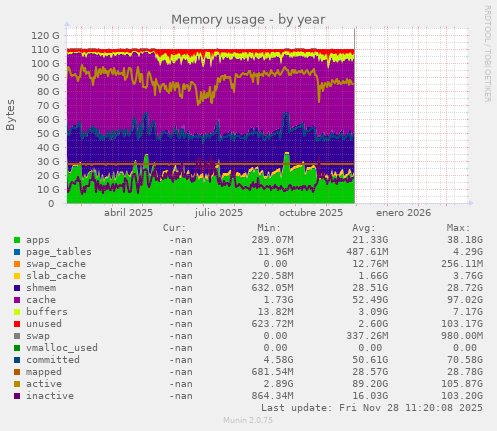This screenshot has height=431, width=497.
Task: Click the shmem max value 28.72G
Action: 465,288
